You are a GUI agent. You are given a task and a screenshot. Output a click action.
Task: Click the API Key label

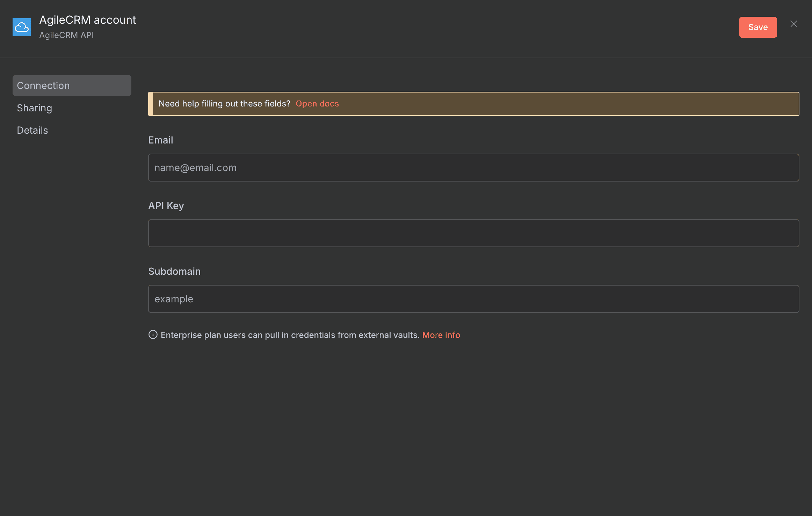pyautogui.click(x=166, y=206)
